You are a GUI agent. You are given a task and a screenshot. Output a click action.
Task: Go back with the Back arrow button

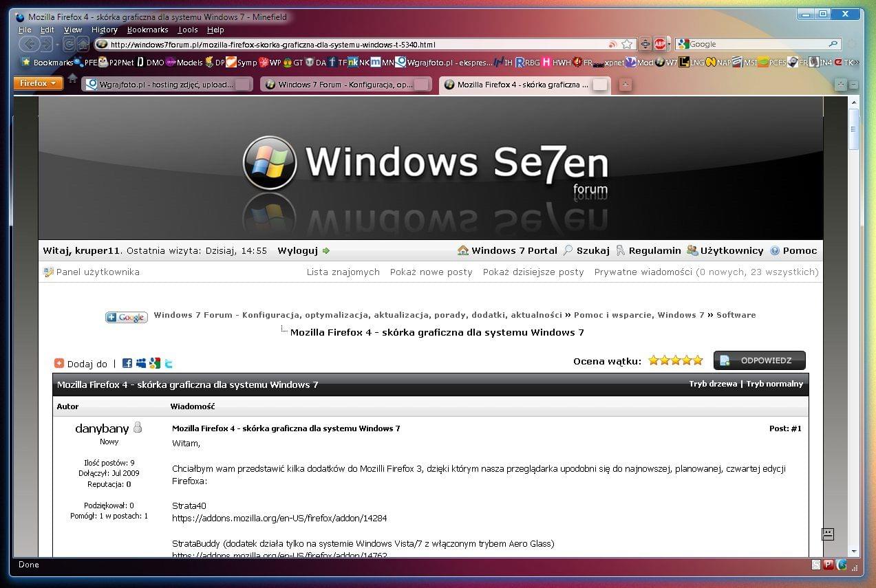click(x=28, y=44)
